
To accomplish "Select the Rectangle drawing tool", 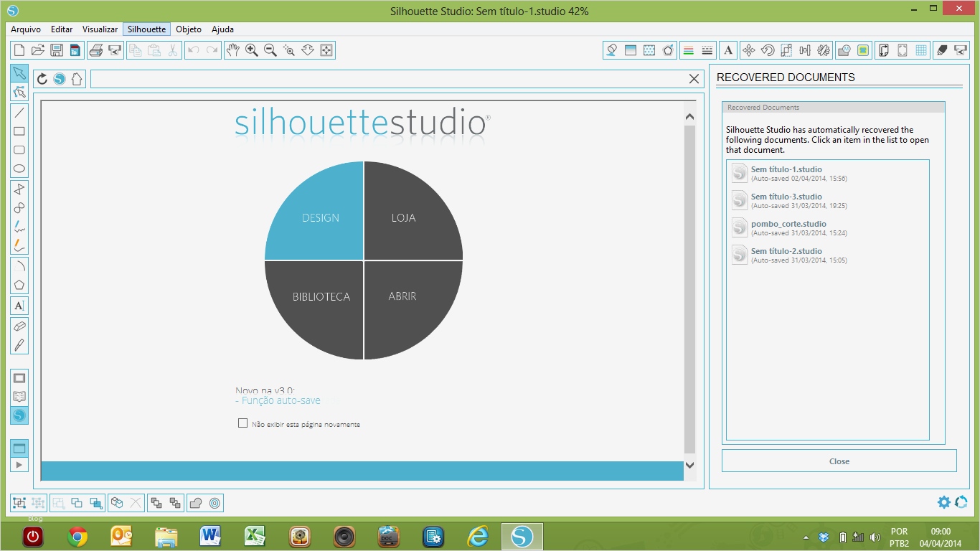I will coord(19,131).
